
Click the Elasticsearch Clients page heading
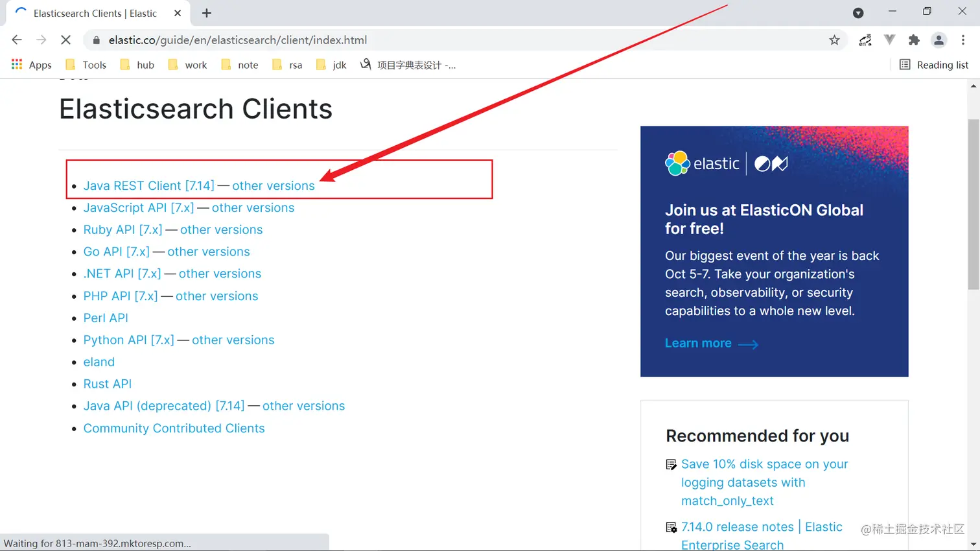[196, 109]
